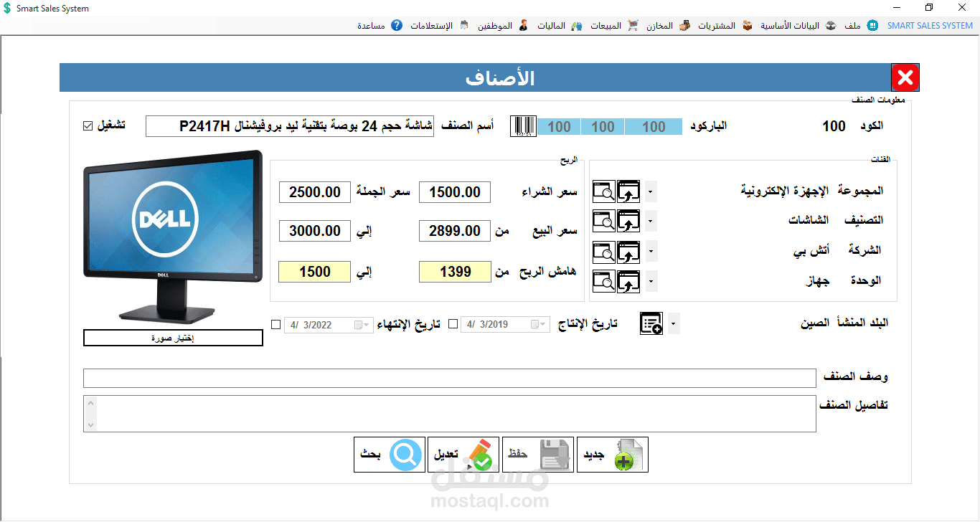Click the تفاصيل الصنف scrollbar down arrow

tap(90, 426)
